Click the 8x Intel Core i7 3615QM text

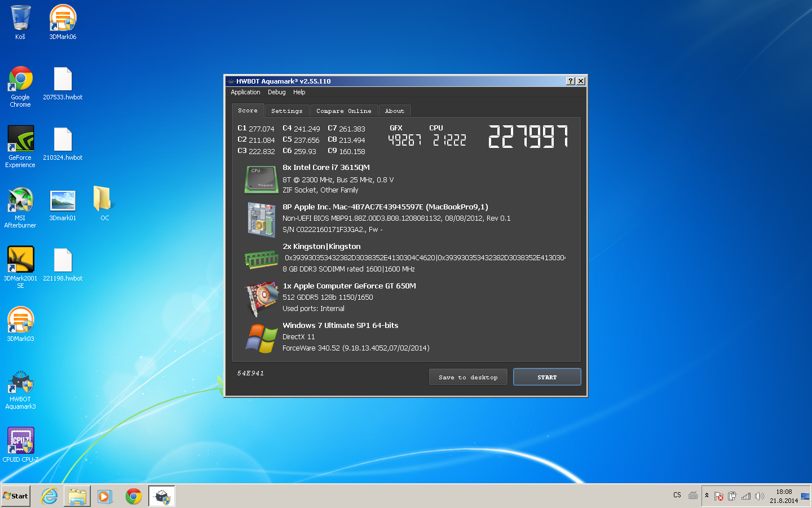[326, 168]
